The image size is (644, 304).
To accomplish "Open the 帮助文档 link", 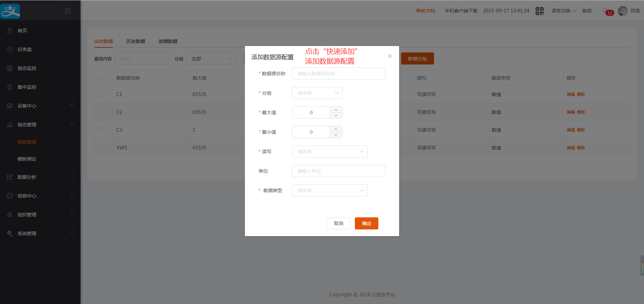I will click(x=425, y=11).
